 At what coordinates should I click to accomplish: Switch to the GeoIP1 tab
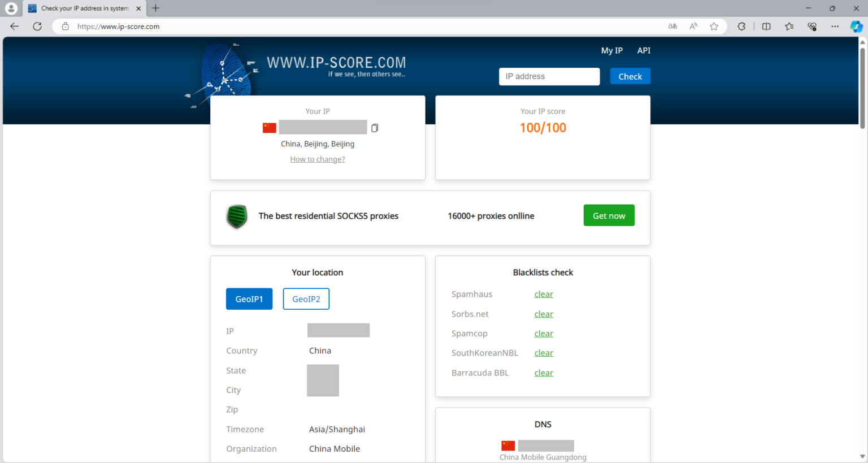click(249, 299)
